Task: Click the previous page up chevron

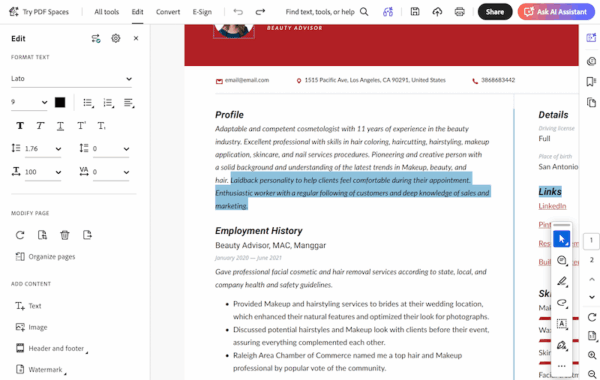Action: (592, 279)
